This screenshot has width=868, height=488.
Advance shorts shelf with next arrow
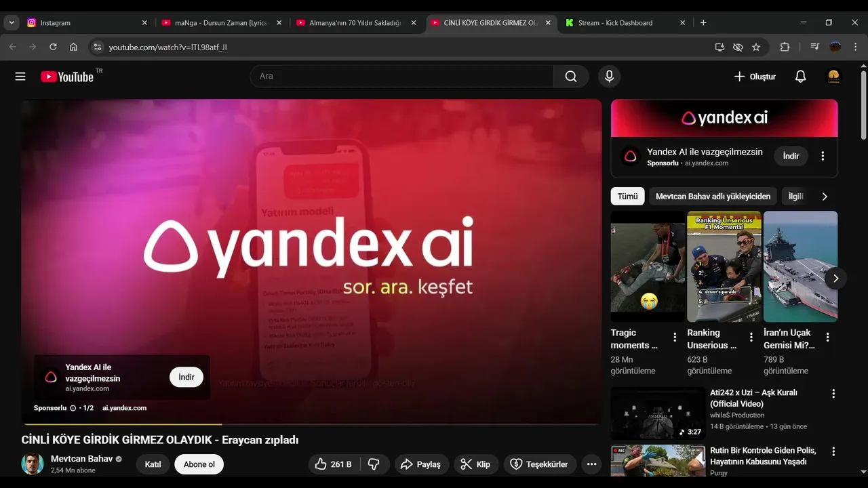tap(835, 278)
